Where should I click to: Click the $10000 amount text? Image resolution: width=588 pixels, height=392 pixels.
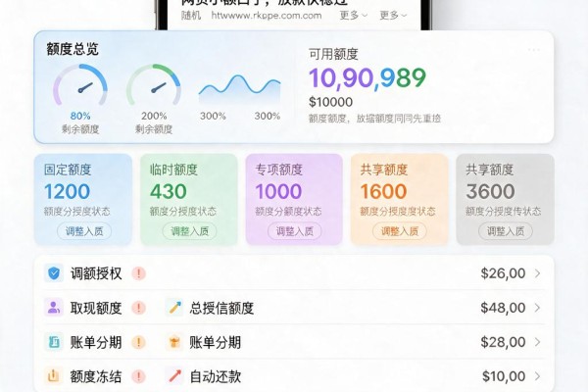tap(331, 102)
